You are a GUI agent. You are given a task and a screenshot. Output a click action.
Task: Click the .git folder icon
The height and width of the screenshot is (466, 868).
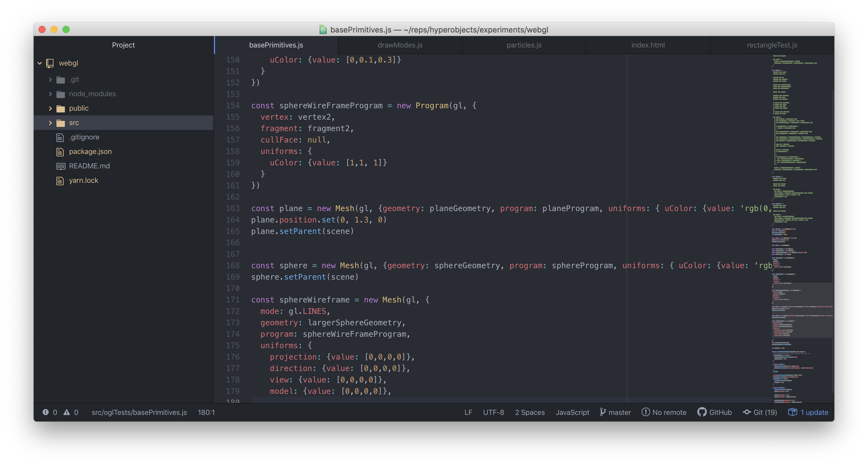[x=61, y=80]
